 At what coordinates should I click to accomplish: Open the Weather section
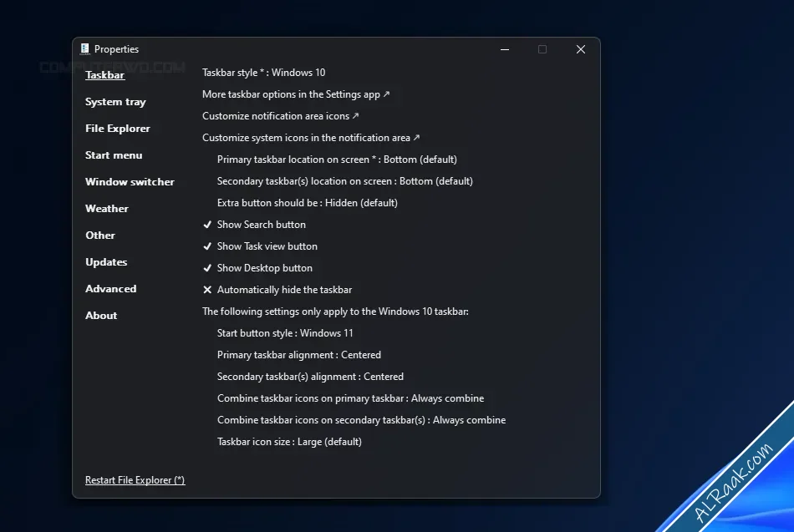tap(107, 209)
